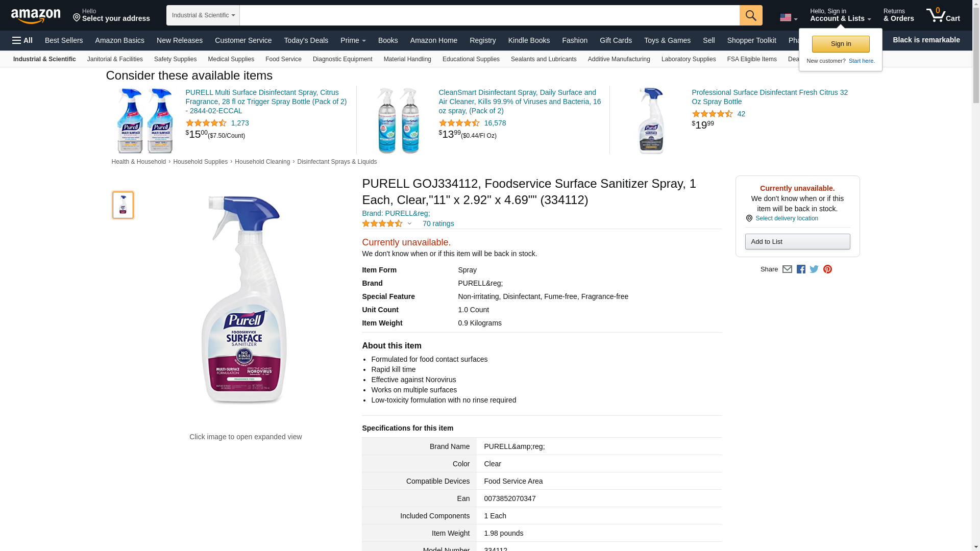
Task: Open the Amazon logo home link
Action: [36, 16]
